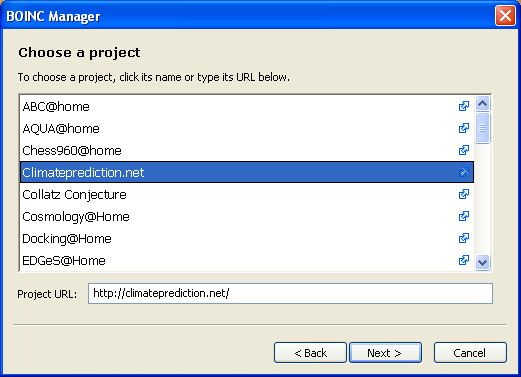Select EDGeS@Home project entry
The image size is (521, 377).
click(x=247, y=260)
